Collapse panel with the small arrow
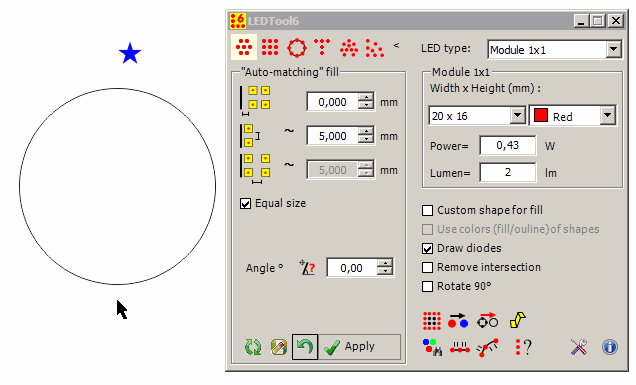636x385 pixels. click(x=396, y=45)
